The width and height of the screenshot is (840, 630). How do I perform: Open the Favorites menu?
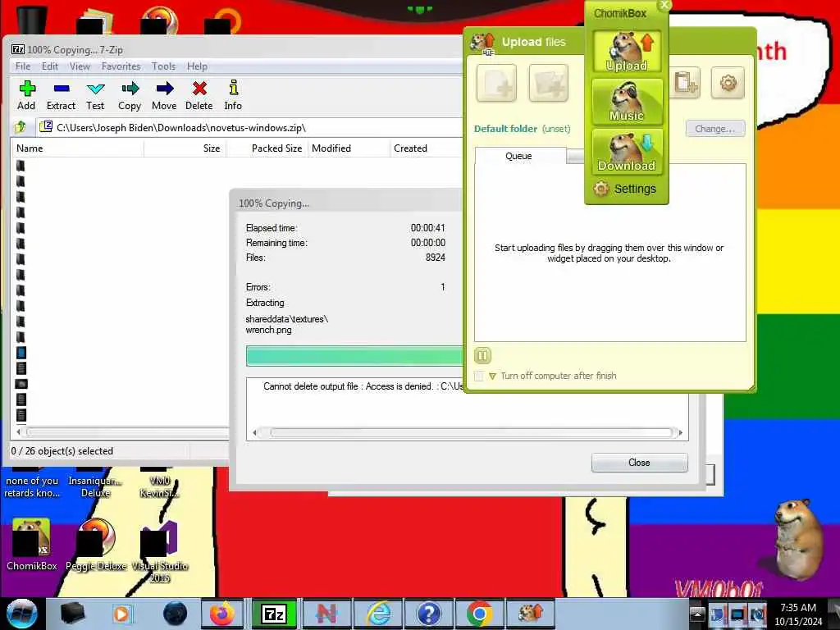tap(121, 66)
